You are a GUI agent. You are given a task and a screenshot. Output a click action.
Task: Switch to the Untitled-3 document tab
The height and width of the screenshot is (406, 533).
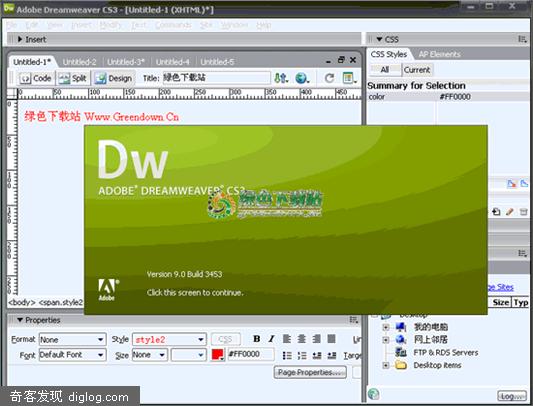(x=126, y=62)
